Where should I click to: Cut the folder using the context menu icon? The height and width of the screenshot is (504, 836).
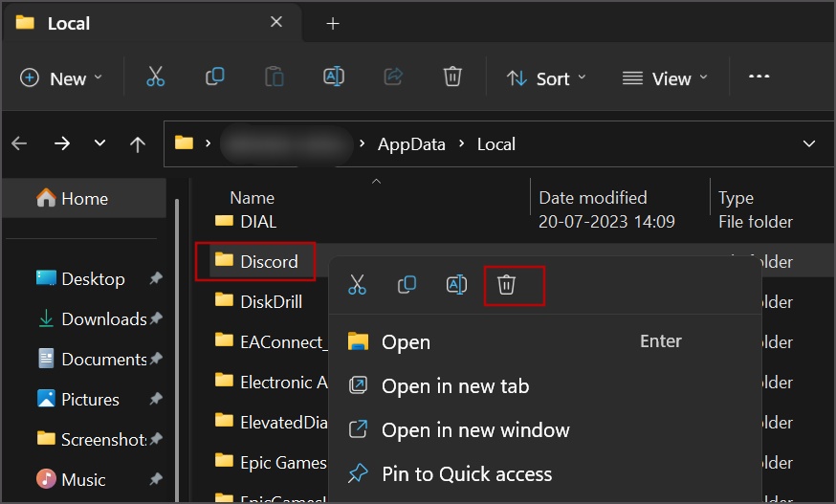[357, 284]
